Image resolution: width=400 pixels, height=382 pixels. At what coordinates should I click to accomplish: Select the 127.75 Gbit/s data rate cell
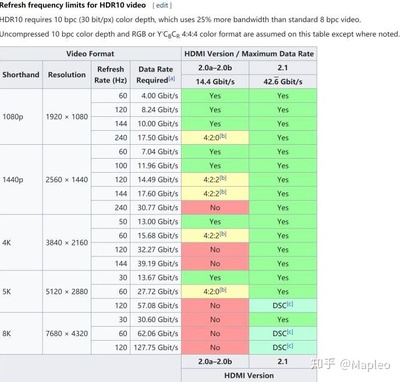pos(156,348)
